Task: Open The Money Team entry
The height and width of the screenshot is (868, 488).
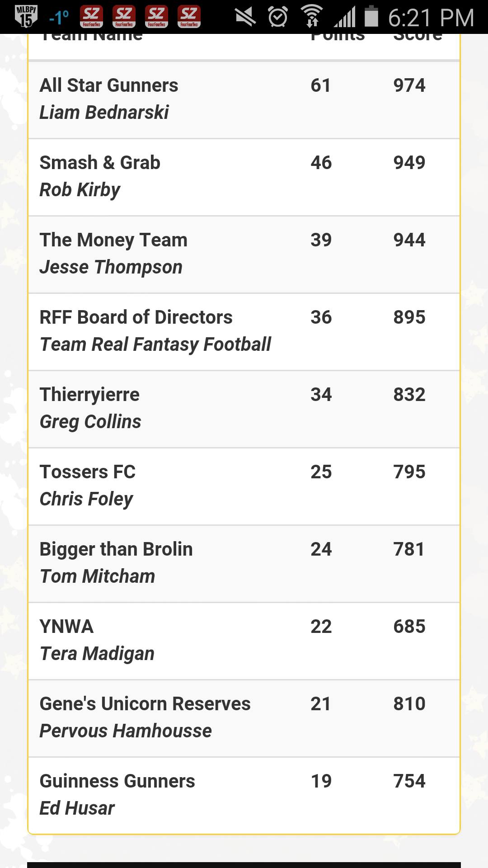Action: point(244,255)
